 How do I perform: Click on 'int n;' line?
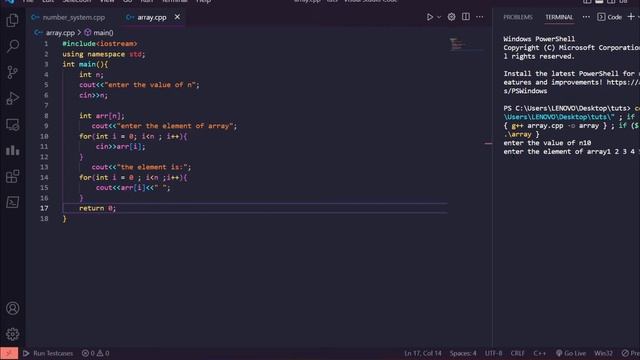[91, 75]
